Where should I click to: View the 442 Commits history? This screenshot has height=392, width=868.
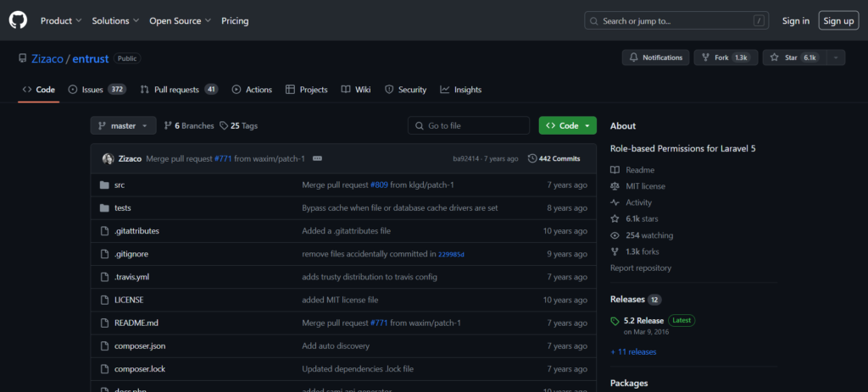554,158
